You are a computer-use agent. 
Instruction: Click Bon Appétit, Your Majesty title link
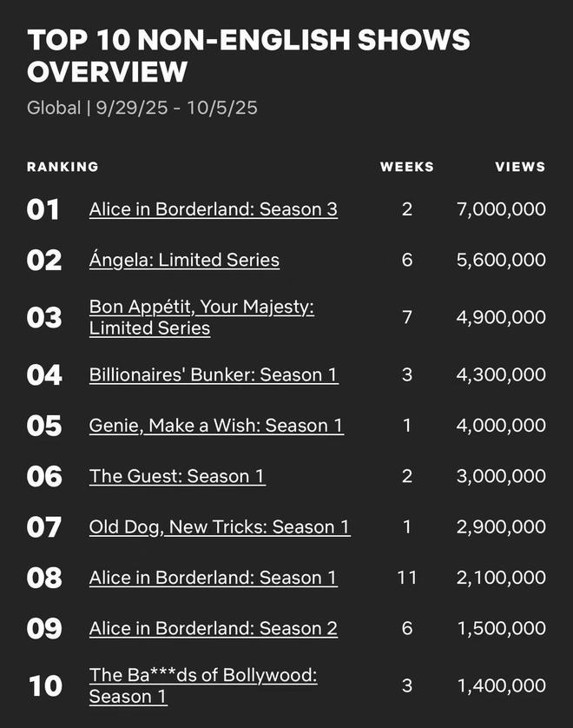[201, 308]
